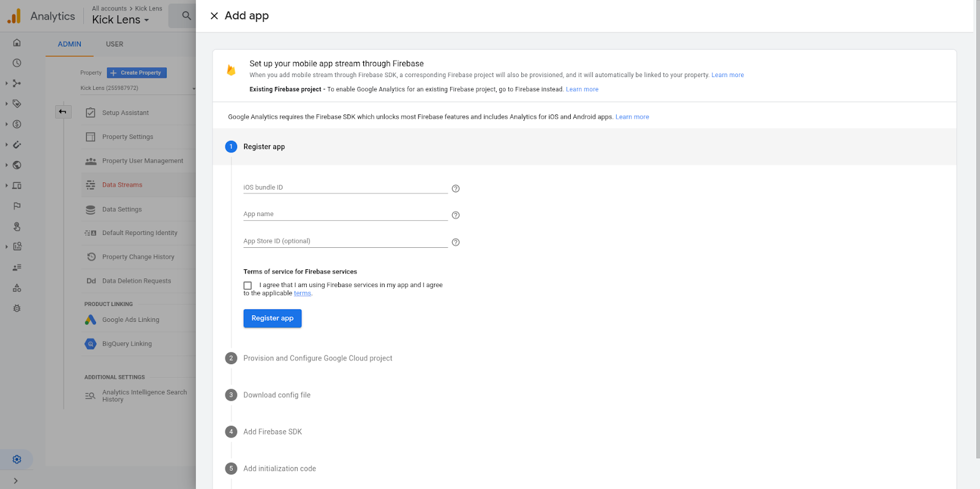This screenshot has width=980, height=489.
Task: Focus the iOS bundle ID field
Action: point(345,187)
